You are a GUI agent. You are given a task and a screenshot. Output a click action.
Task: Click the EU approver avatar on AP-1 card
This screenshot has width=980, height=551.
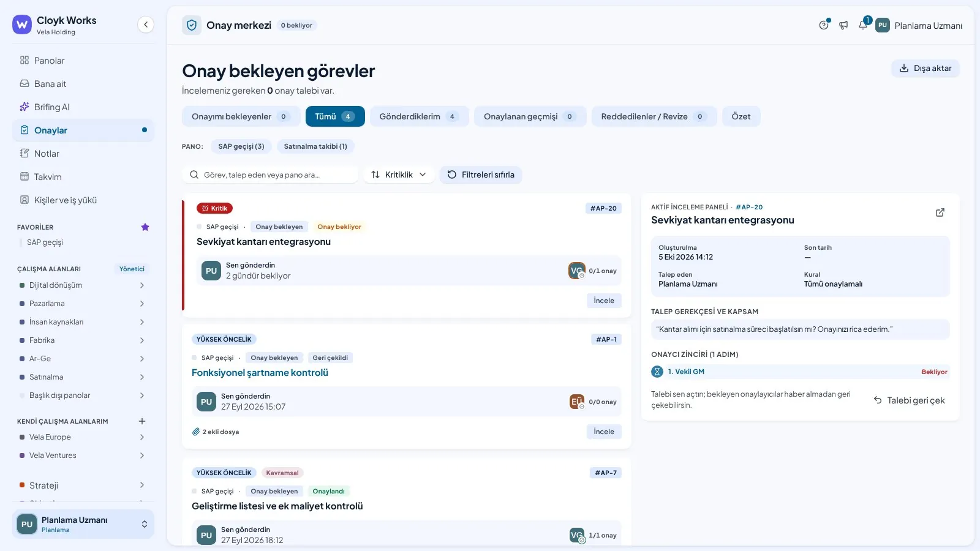[x=576, y=402]
